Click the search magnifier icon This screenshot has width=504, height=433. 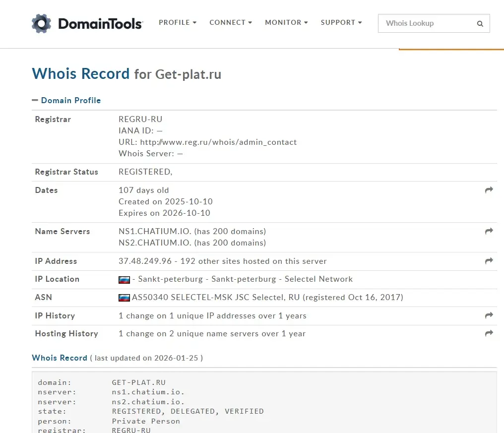point(480,23)
